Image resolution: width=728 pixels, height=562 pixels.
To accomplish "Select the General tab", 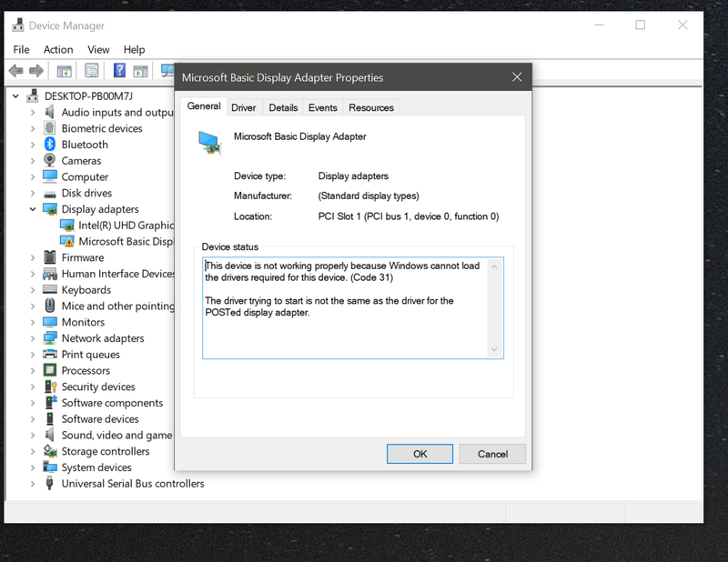I will [x=204, y=106].
